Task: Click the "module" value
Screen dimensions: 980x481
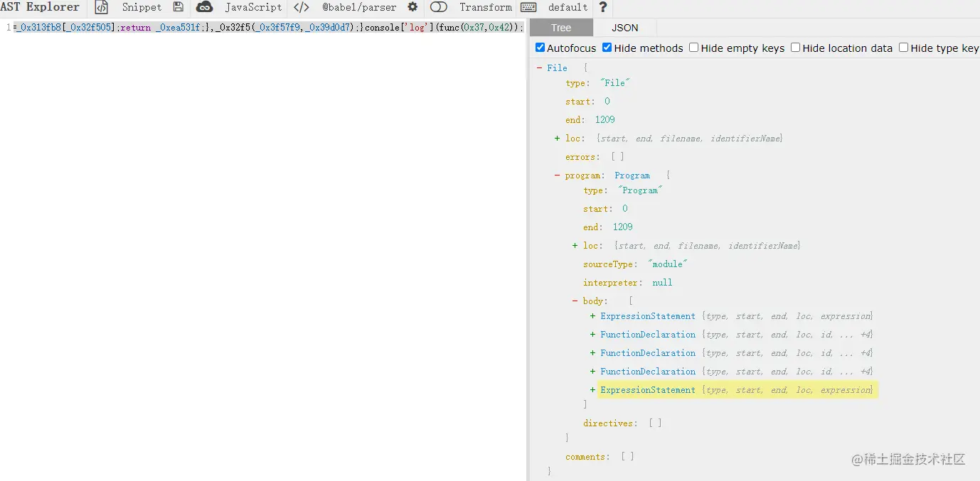Action: (x=668, y=264)
